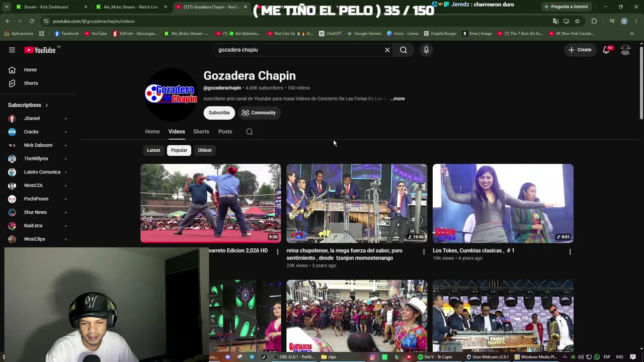
Task: Open YouTube notifications bell
Action: pos(607,50)
